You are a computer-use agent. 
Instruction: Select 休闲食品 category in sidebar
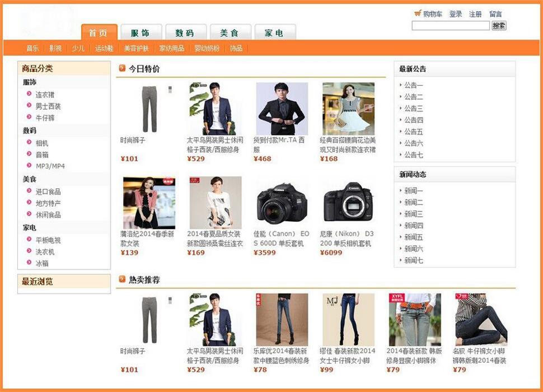[x=48, y=214]
